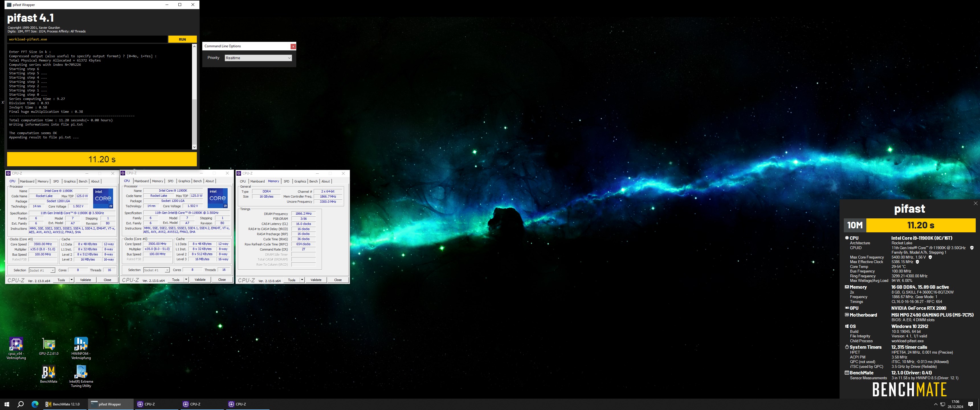The image size is (980, 410).
Task: Click the verified shield next to CPUID
Action: pos(972,248)
